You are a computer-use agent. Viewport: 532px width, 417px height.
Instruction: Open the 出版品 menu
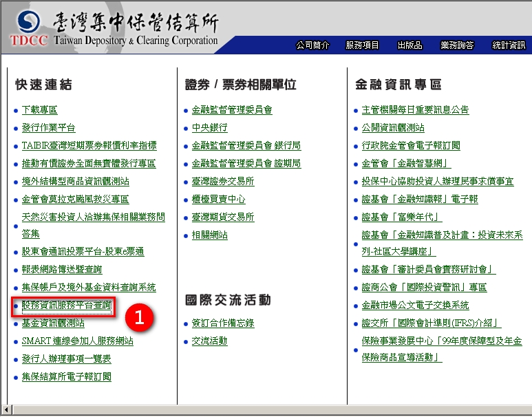[x=410, y=45]
